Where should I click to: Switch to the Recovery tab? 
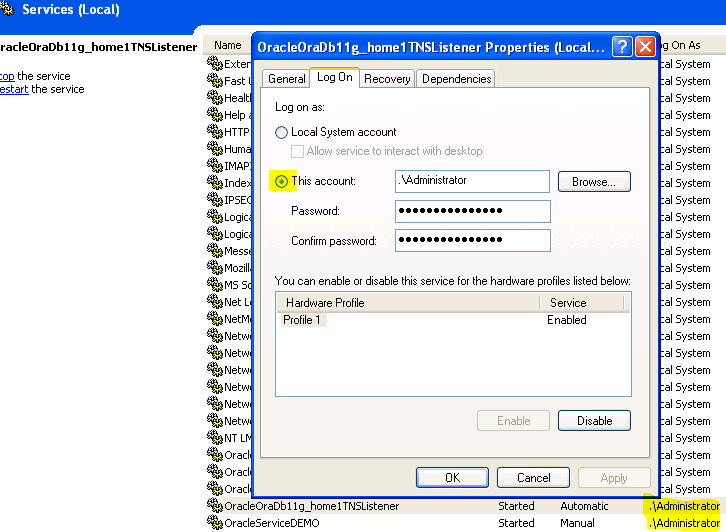(387, 79)
